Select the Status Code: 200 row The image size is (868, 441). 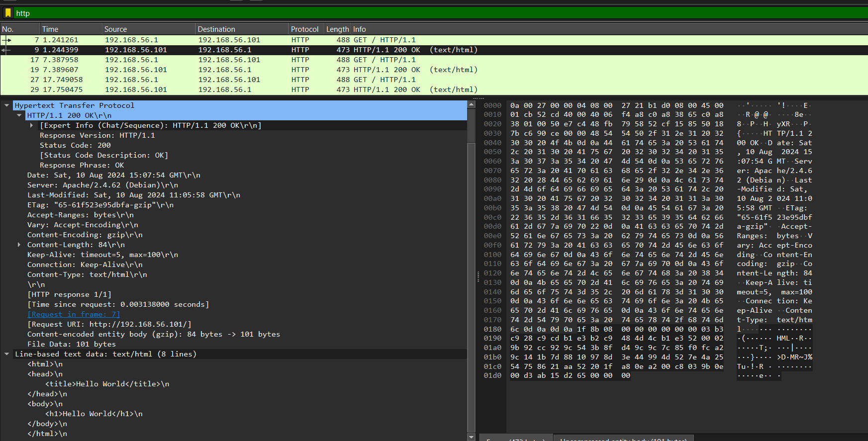[x=234, y=145]
